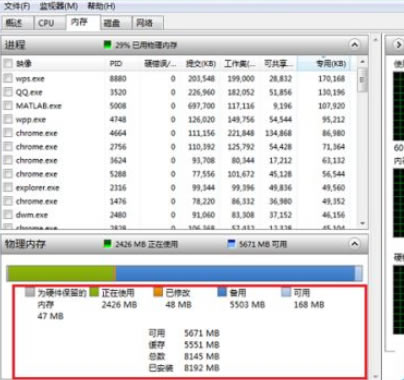This screenshot has height=380, width=404.
Task: Click the process list scrollbar thumb
Action: [363, 80]
